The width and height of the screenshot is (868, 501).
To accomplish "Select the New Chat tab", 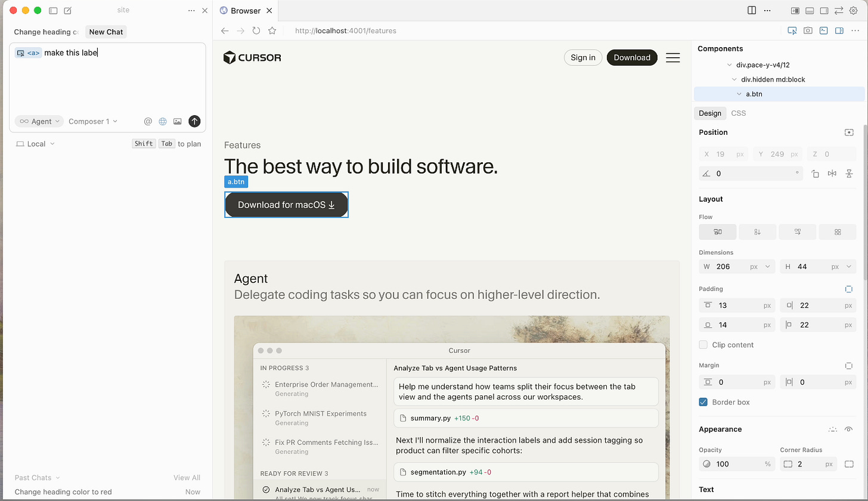I will [x=106, y=32].
